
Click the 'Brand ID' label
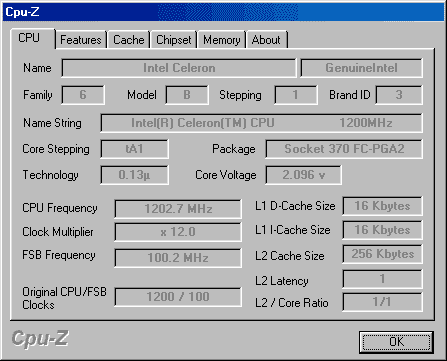pos(350,95)
